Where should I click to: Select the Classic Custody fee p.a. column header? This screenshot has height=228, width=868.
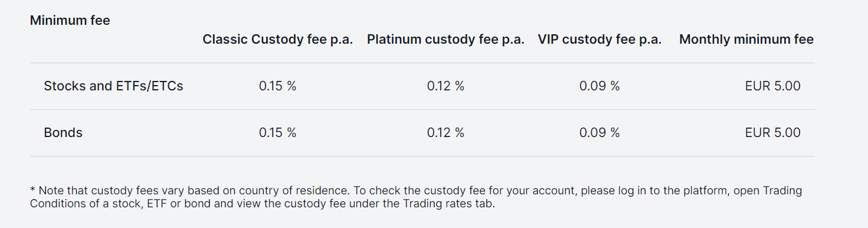(277, 40)
